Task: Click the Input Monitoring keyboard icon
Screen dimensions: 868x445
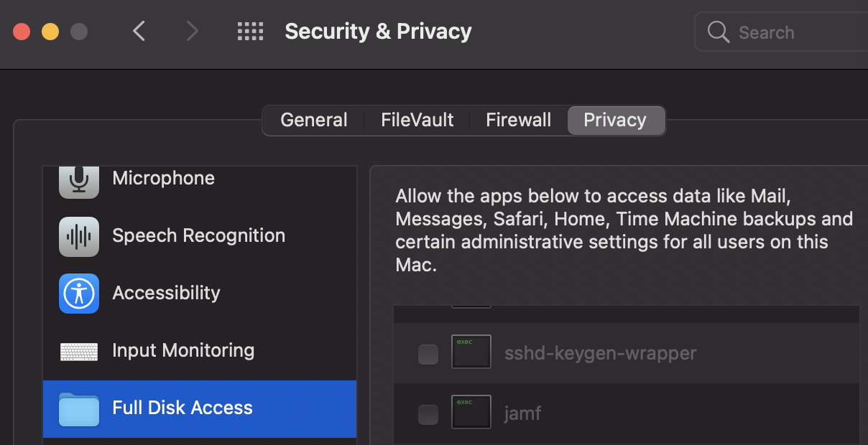Action: (79, 351)
